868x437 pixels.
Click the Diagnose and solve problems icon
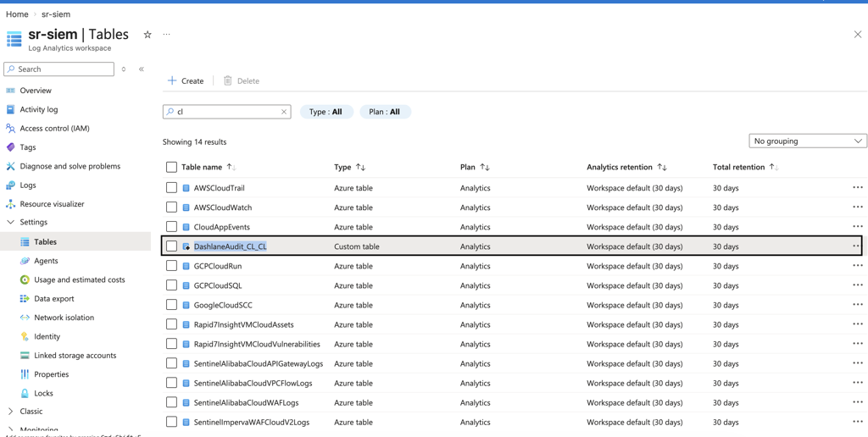pos(10,166)
